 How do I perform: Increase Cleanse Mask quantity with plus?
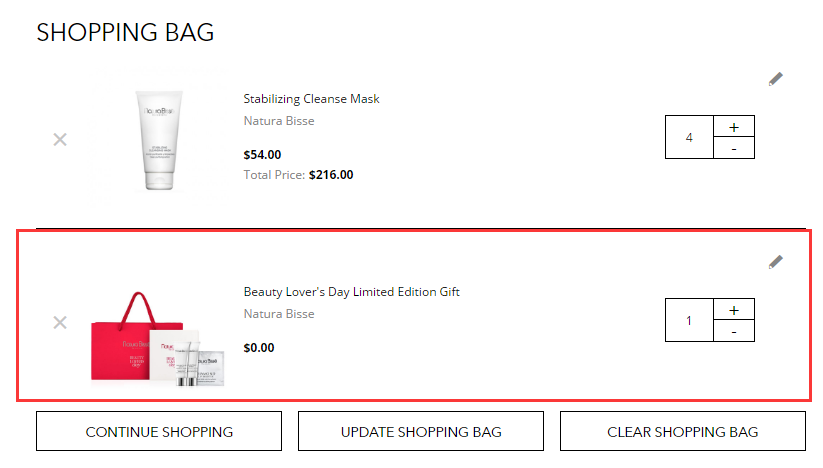[734, 127]
